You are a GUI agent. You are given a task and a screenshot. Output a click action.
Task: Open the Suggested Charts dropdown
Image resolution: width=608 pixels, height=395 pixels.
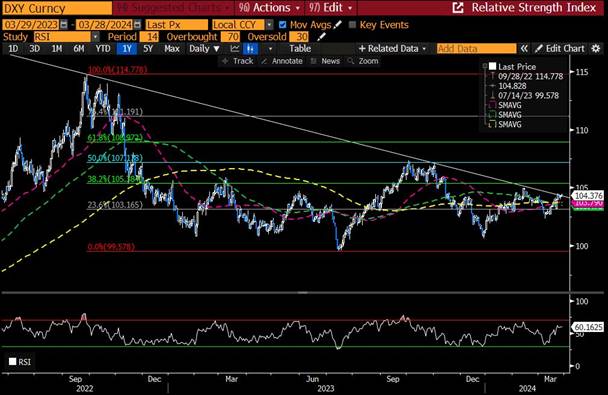173,8
